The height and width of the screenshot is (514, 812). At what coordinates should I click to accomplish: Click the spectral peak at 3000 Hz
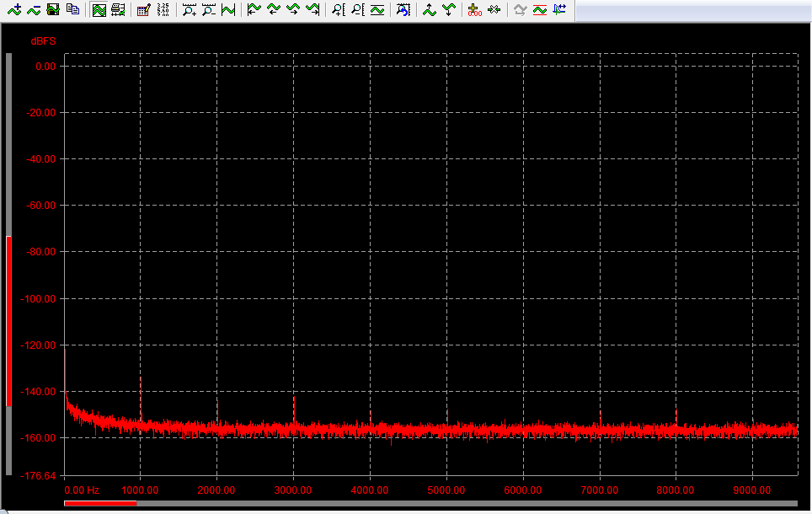294,410
